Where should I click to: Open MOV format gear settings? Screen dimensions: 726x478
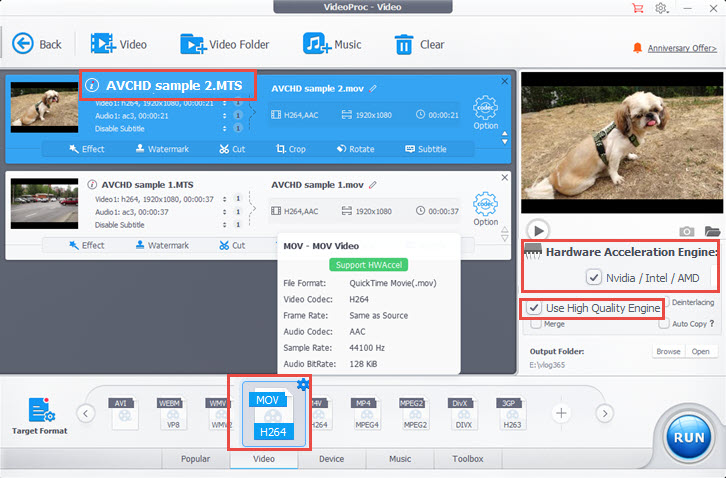coord(302,384)
